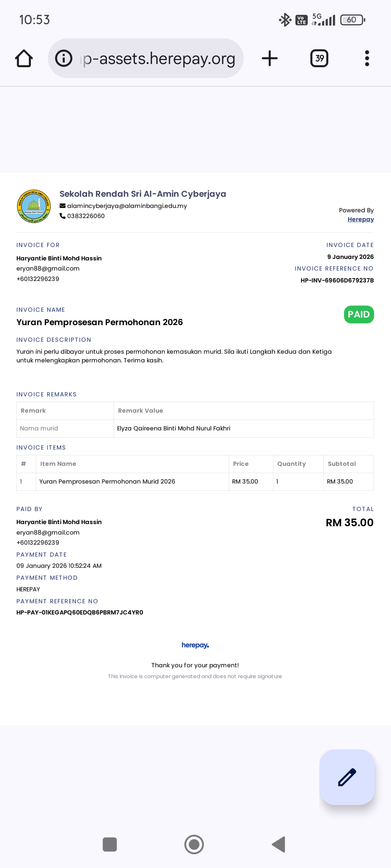Image resolution: width=391 pixels, height=868 pixels.
Task: Open site info icon in address bar
Action: [64, 58]
